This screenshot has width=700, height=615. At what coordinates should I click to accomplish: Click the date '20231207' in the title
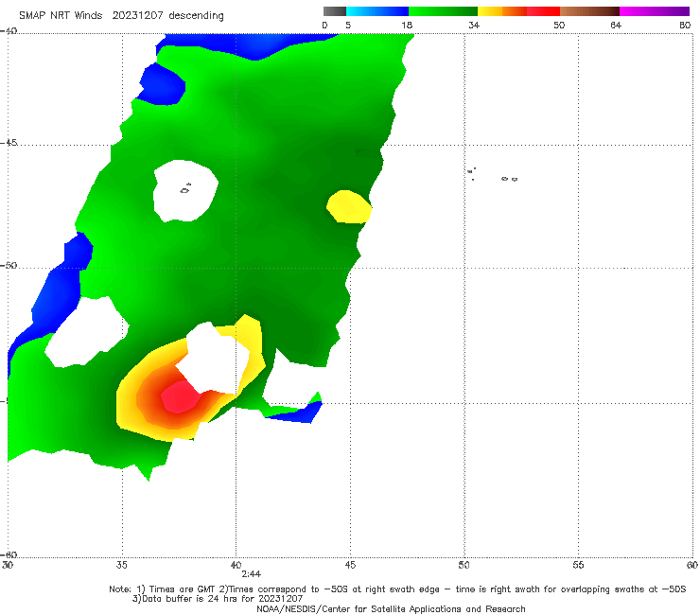tap(137, 15)
